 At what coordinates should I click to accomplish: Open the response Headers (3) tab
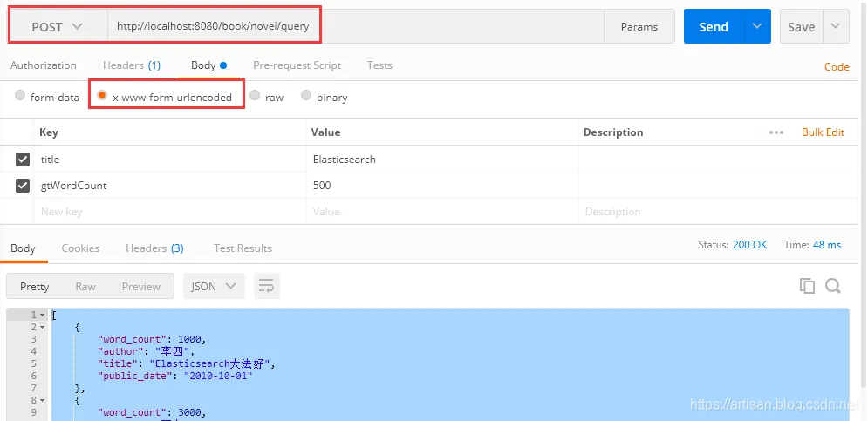click(154, 248)
